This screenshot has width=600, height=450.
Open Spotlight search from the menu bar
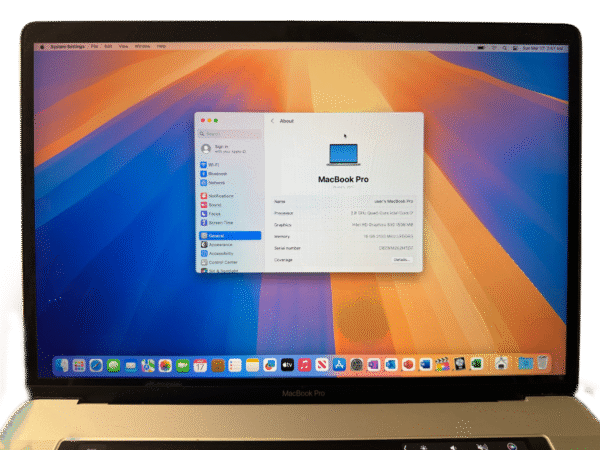[x=505, y=48]
